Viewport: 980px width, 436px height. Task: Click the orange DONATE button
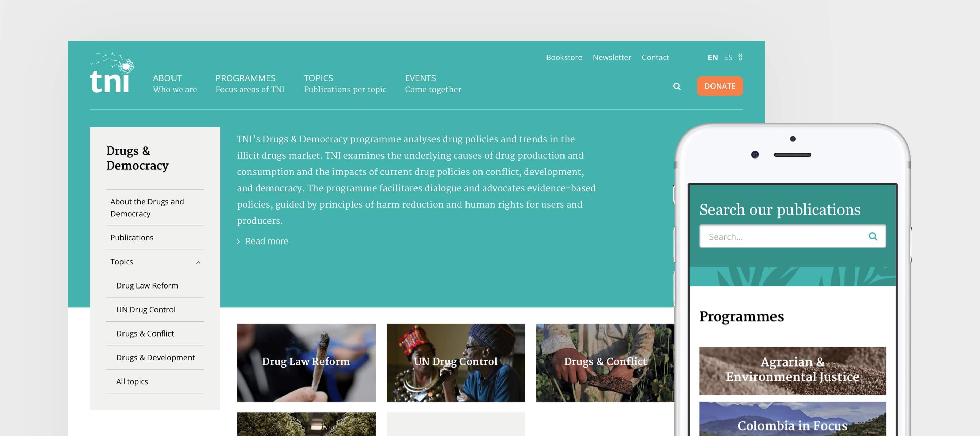720,86
